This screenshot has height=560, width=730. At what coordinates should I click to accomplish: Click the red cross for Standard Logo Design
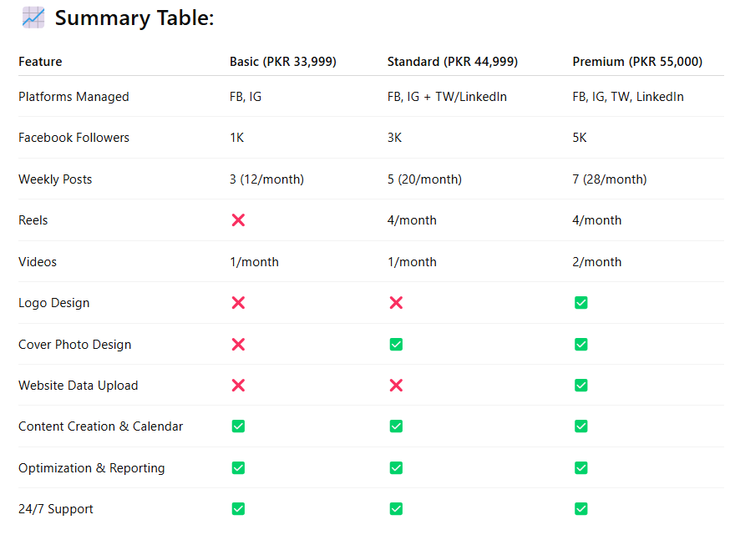click(396, 303)
